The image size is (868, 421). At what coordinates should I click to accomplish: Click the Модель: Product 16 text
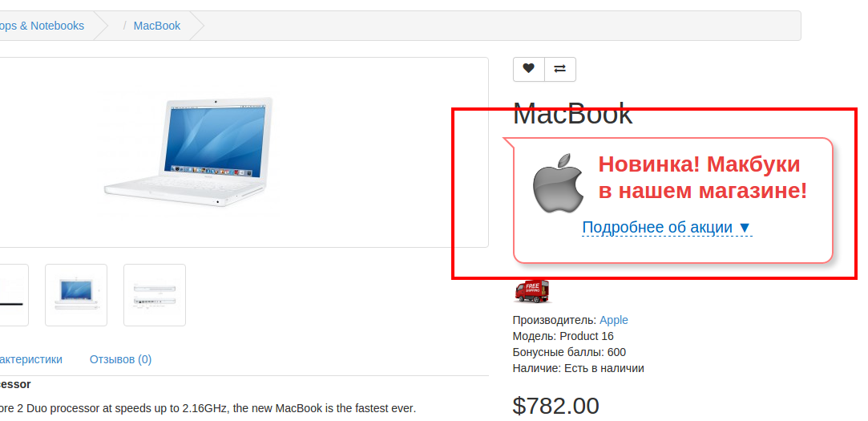(x=563, y=336)
